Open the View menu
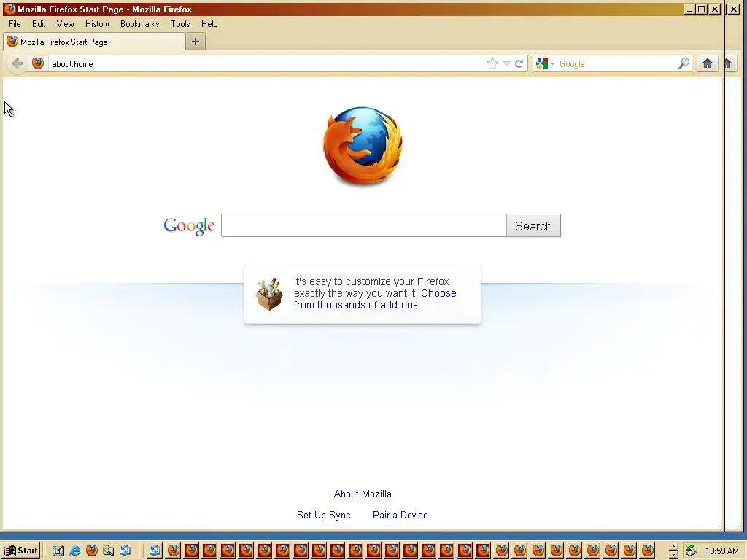Screen dimensions: 747x560 click(65, 24)
